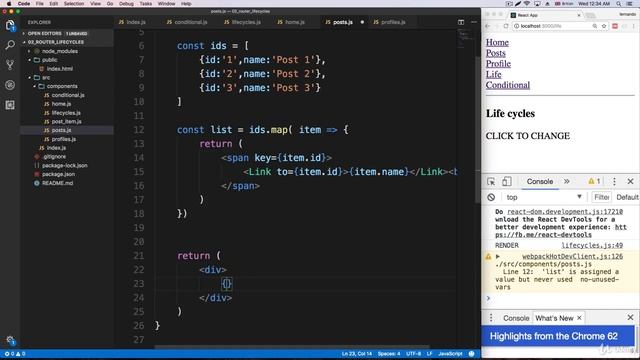Open editor more actions ellipsis

point(473,22)
